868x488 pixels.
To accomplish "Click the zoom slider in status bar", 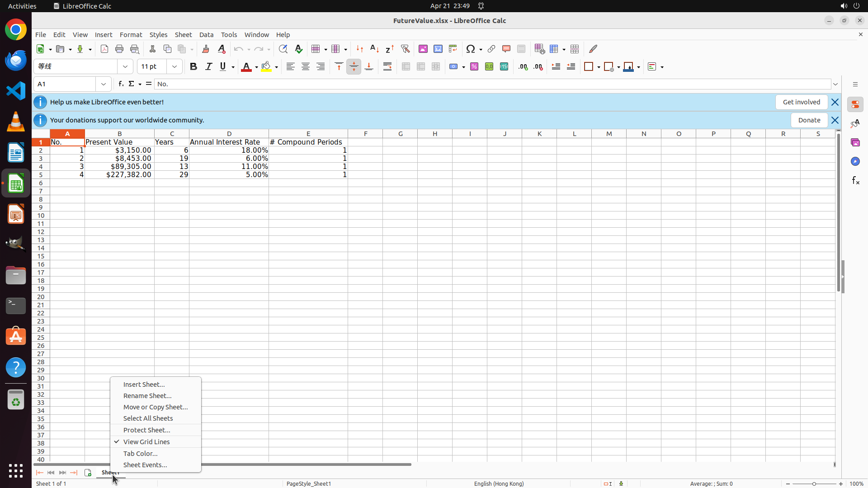I will [814, 484].
